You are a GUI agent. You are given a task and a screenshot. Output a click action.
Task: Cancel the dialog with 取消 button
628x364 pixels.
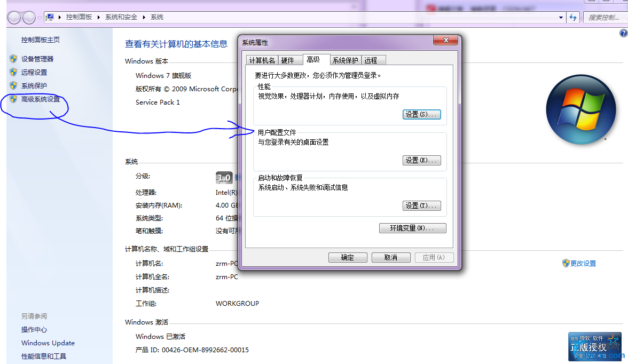pos(391,257)
